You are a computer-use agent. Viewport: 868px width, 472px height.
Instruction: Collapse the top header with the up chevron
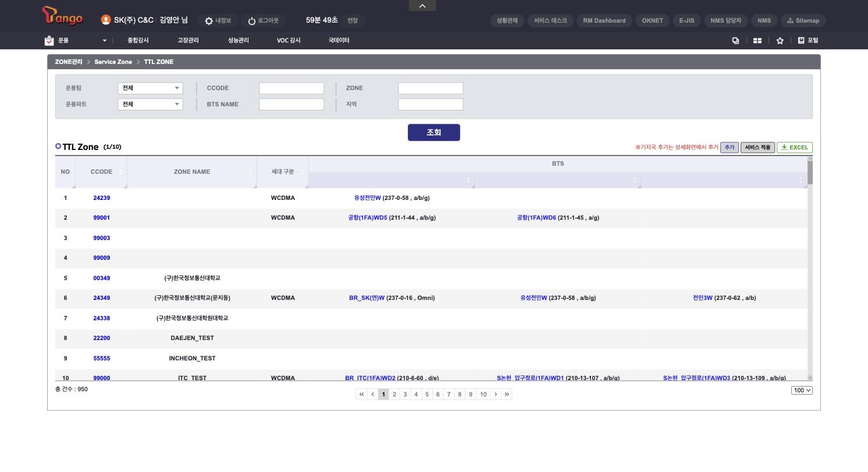(x=422, y=5)
